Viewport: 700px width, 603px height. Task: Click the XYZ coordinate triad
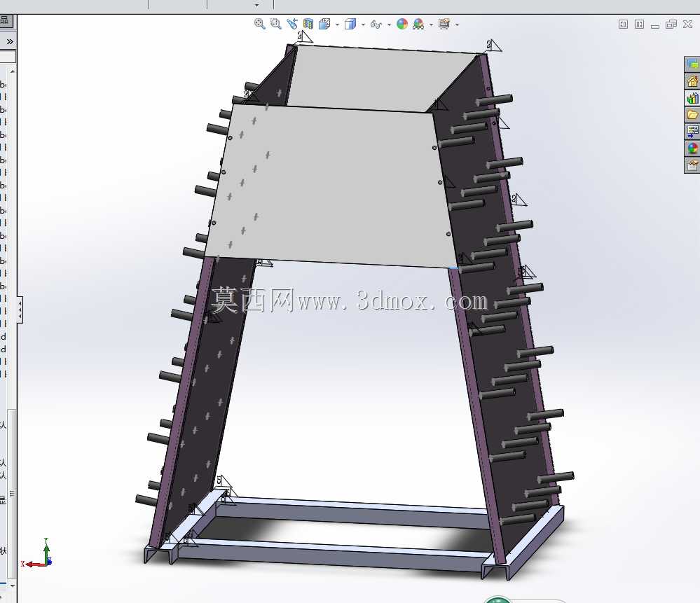pyautogui.click(x=38, y=554)
